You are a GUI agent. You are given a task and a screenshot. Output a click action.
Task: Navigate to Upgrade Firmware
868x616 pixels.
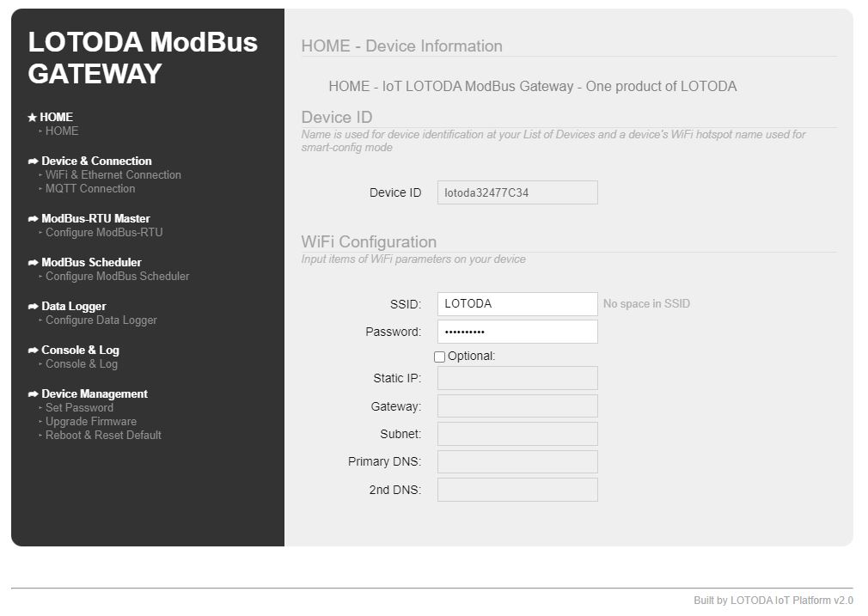(x=90, y=422)
